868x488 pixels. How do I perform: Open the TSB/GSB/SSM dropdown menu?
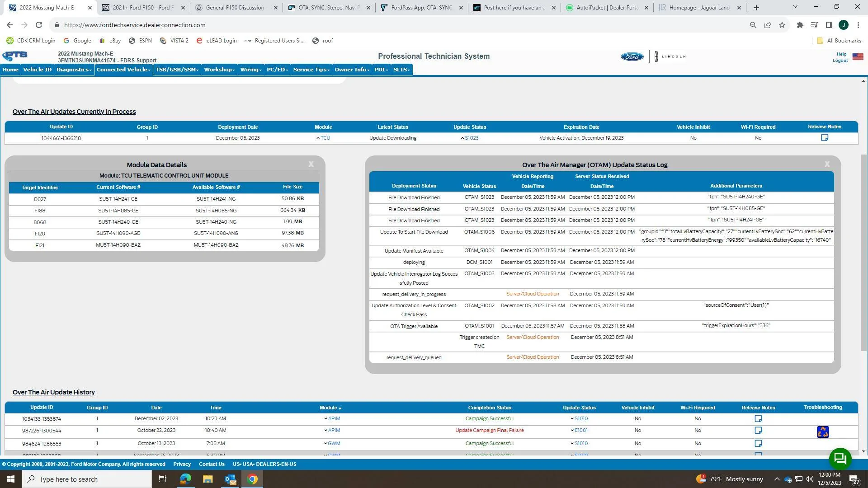[x=177, y=70]
